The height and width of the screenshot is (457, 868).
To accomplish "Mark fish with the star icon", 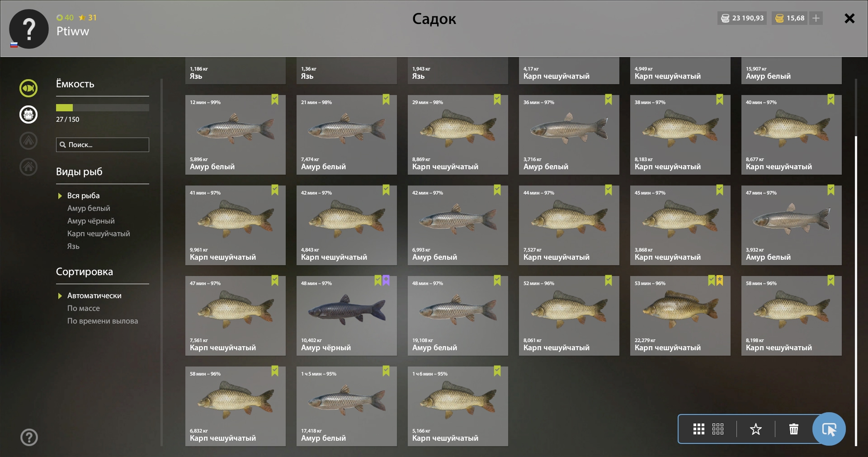I will (756, 429).
